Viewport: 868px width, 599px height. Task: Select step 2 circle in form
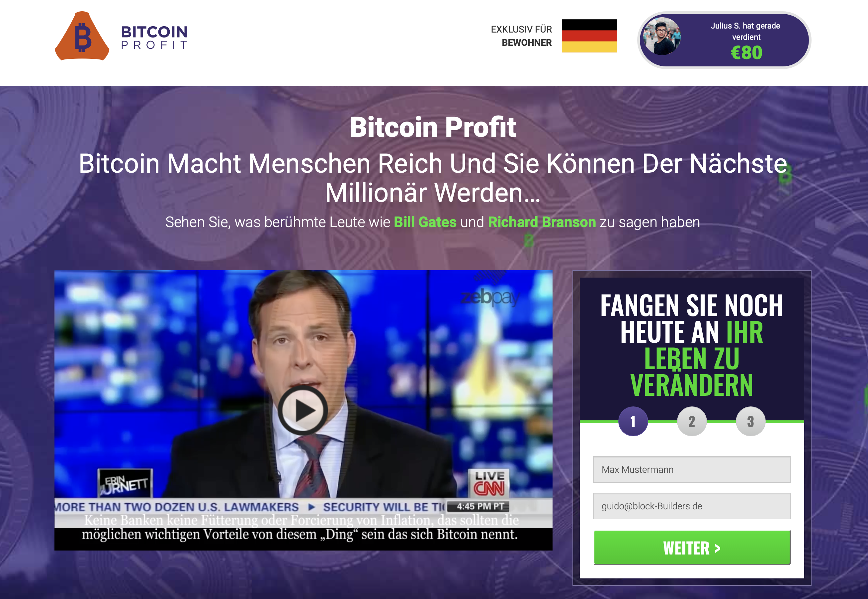click(x=692, y=421)
